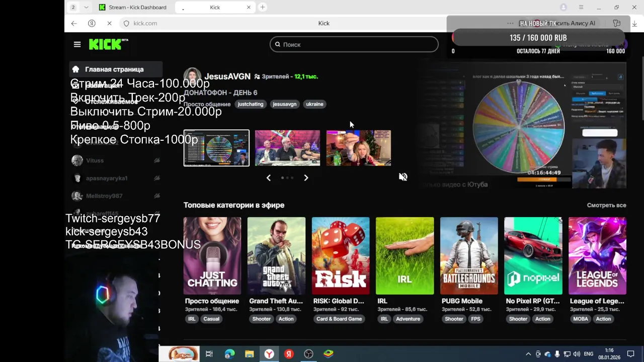
Task: Click Смотреть все categories link
Action: (x=606, y=205)
